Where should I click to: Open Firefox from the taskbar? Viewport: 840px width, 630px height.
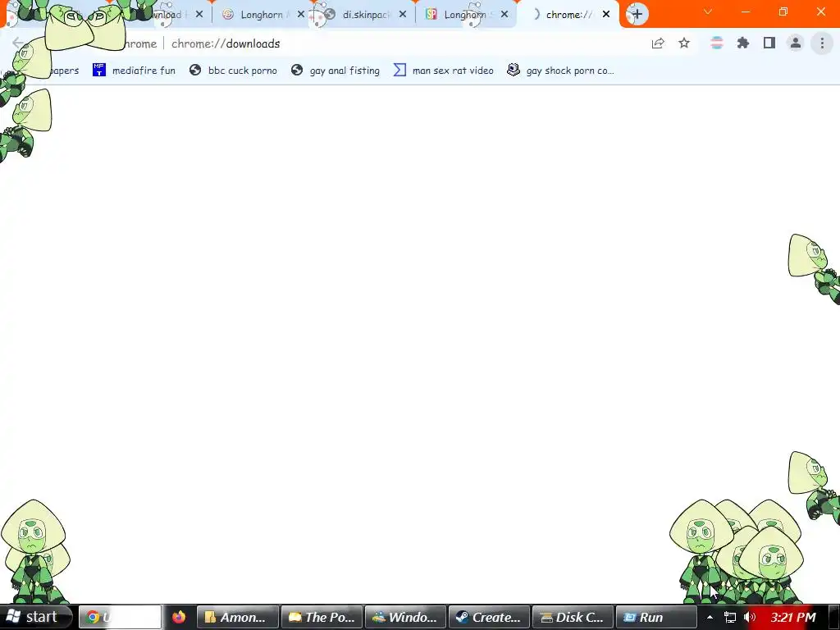tap(179, 617)
